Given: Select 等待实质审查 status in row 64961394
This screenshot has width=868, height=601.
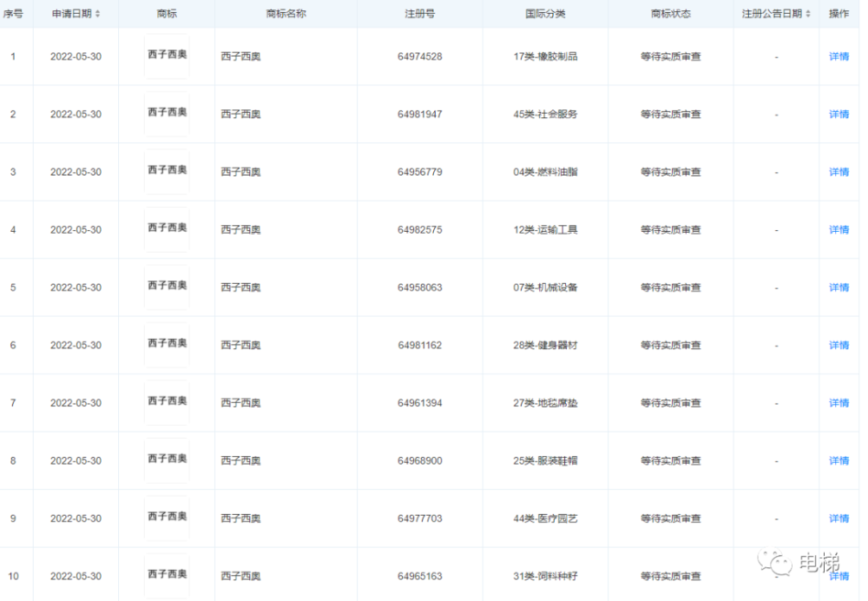Looking at the screenshot, I should coord(671,403).
